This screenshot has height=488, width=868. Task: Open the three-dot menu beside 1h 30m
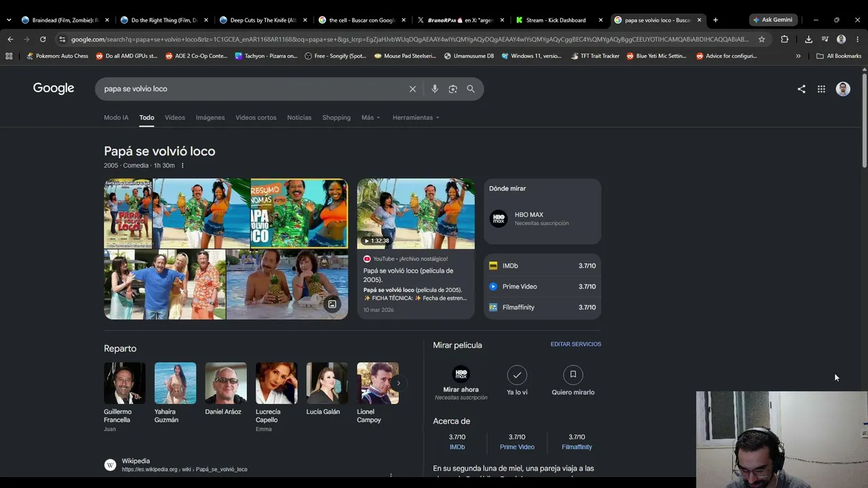click(x=182, y=165)
